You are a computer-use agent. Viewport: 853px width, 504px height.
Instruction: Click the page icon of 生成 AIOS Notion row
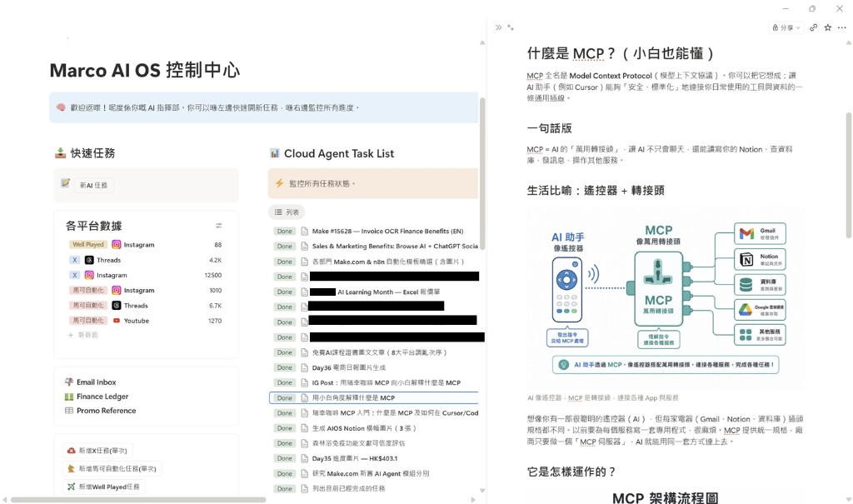[305, 428]
